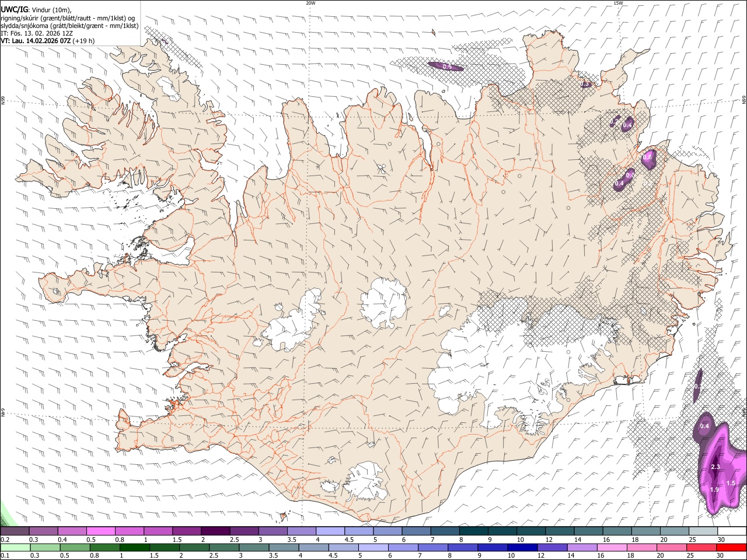Pick the dark teal swatch labeled 9 in upper scale
This screenshot has height=560, width=747.
tap(502, 531)
